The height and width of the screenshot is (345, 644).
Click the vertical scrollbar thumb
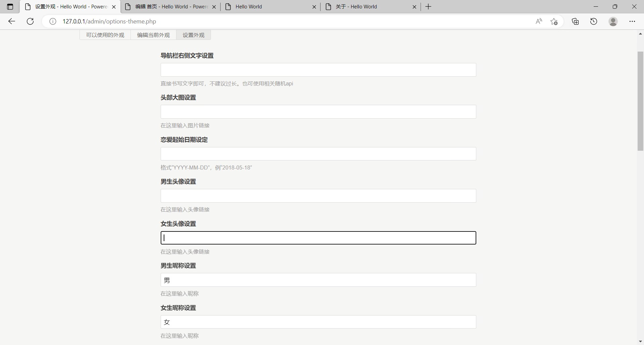click(x=640, y=101)
